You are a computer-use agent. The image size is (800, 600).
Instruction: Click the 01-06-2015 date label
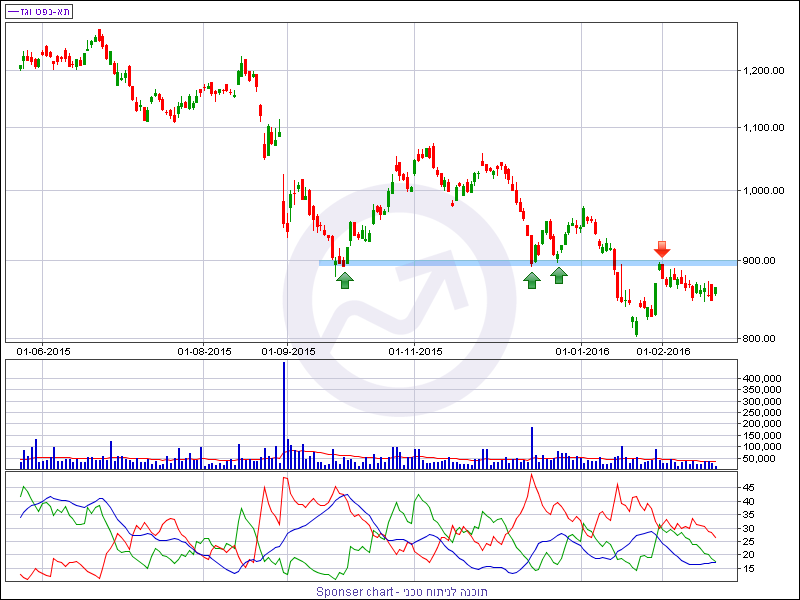coord(43,351)
